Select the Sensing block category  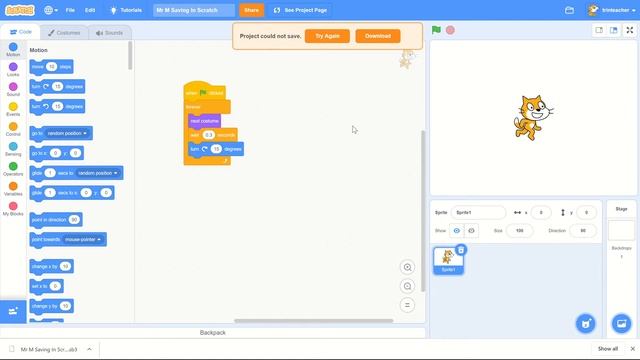(x=13, y=149)
